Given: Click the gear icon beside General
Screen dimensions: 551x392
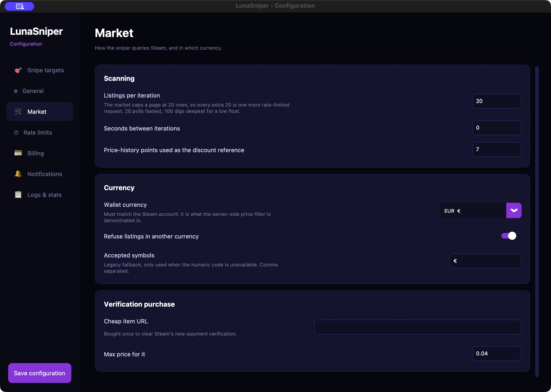Looking at the screenshot, I should (16, 91).
